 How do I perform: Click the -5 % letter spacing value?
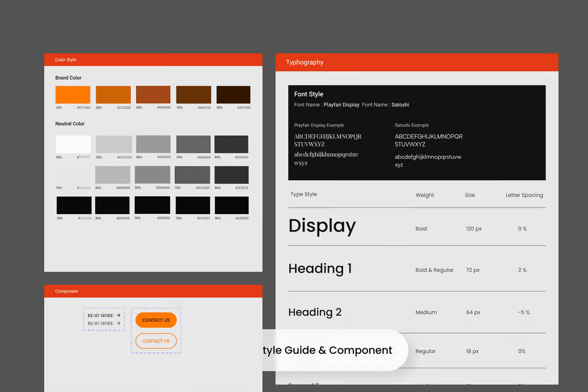pyautogui.click(x=524, y=313)
